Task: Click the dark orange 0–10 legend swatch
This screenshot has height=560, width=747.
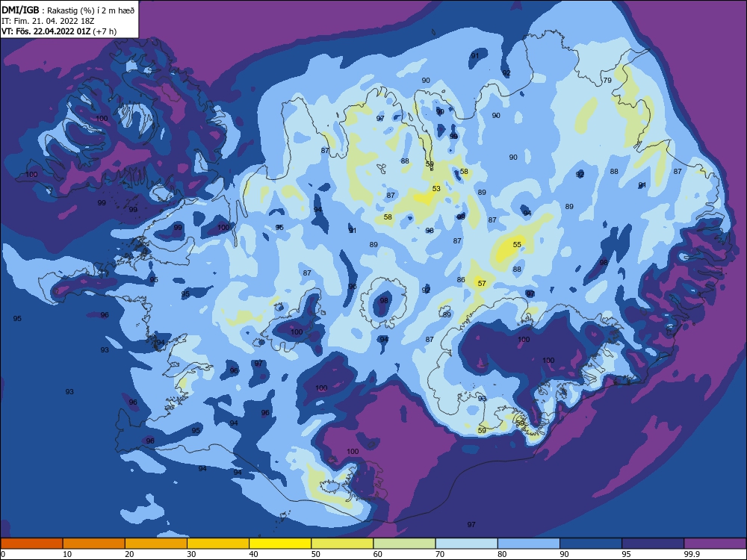Action: pyautogui.click(x=31, y=544)
